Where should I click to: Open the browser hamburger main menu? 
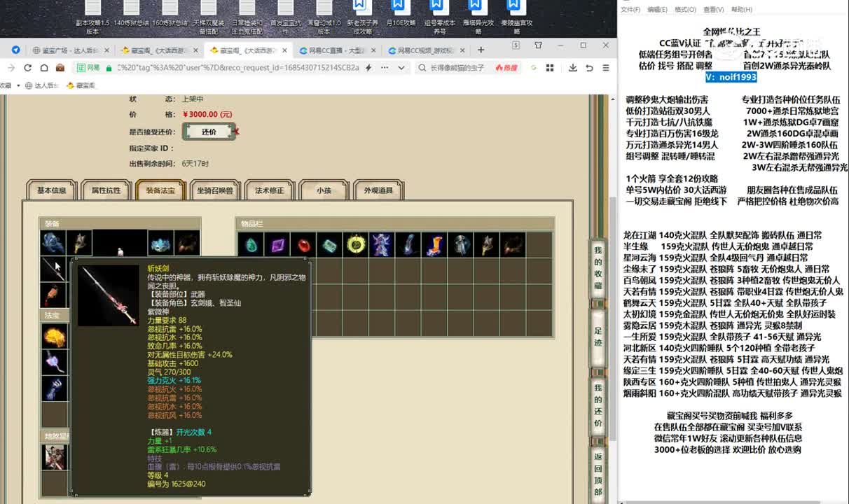[x=605, y=68]
